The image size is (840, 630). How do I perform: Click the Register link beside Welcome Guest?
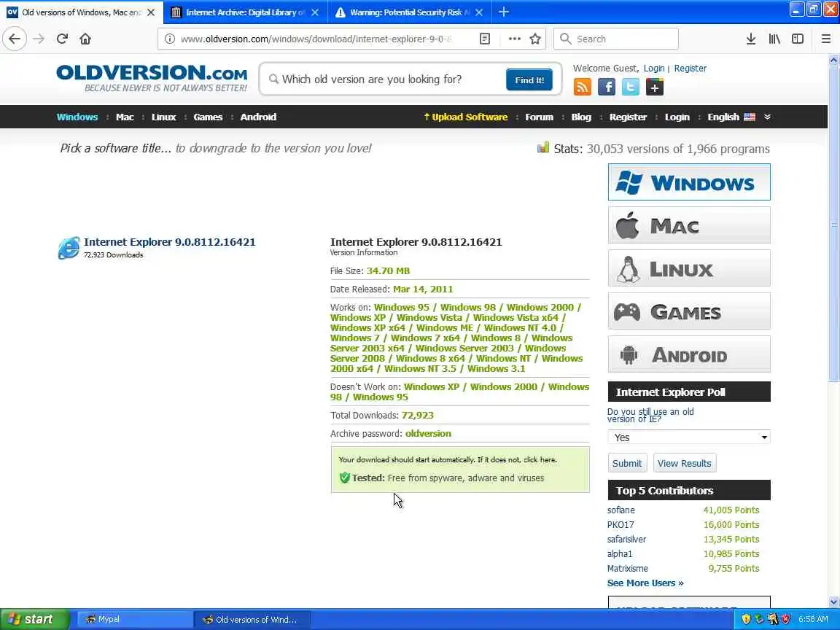click(690, 68)
